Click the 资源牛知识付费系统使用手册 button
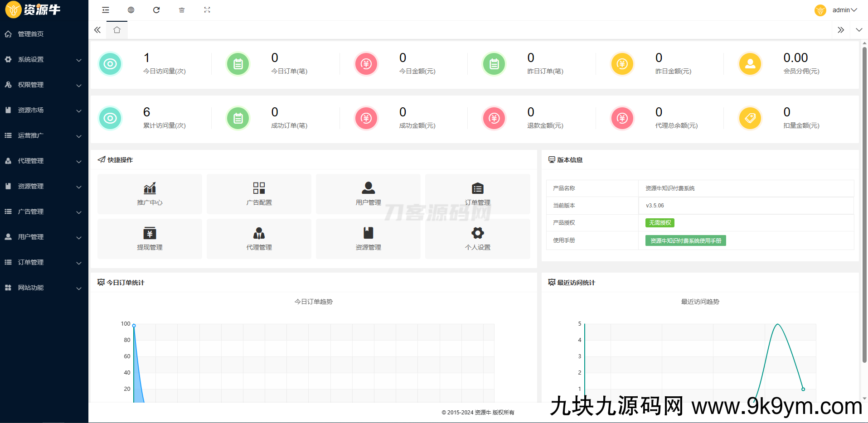The height and width of the screenshot is (423, 868). coord(685,240)
